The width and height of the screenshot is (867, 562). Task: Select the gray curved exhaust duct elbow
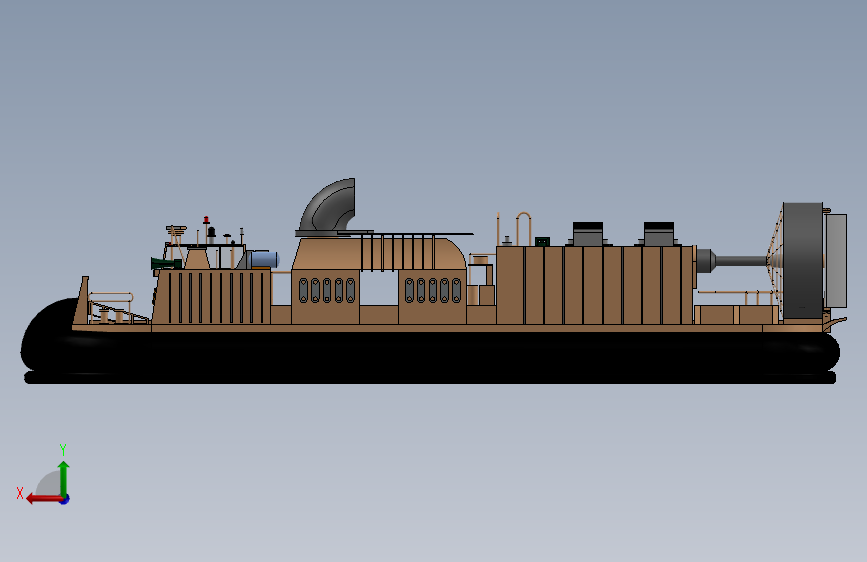(328, 206)
